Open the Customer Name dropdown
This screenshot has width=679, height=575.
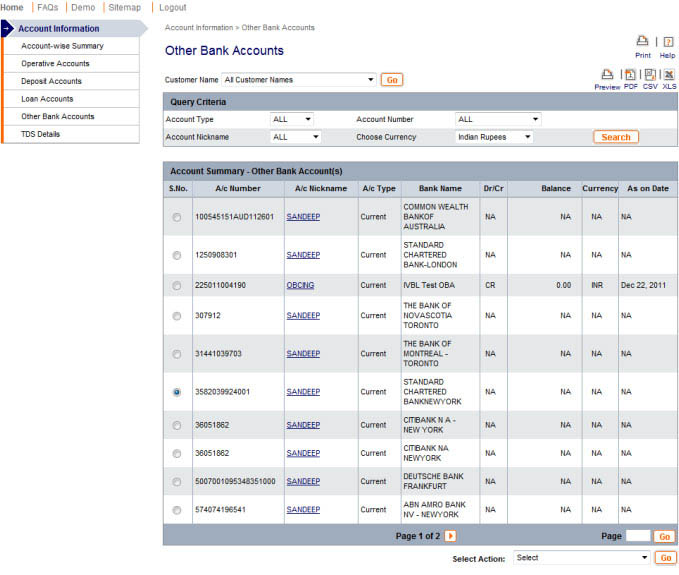(298, 80)
